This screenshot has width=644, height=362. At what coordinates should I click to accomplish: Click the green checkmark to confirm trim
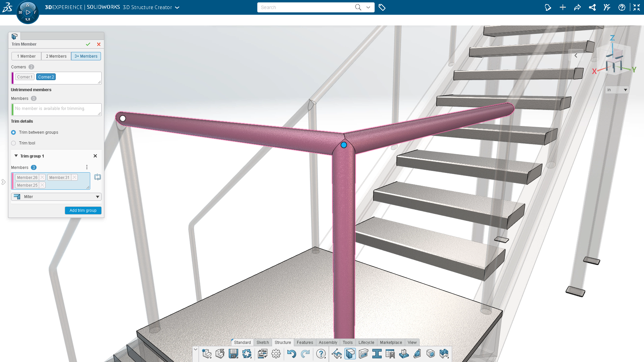[88, 44]
